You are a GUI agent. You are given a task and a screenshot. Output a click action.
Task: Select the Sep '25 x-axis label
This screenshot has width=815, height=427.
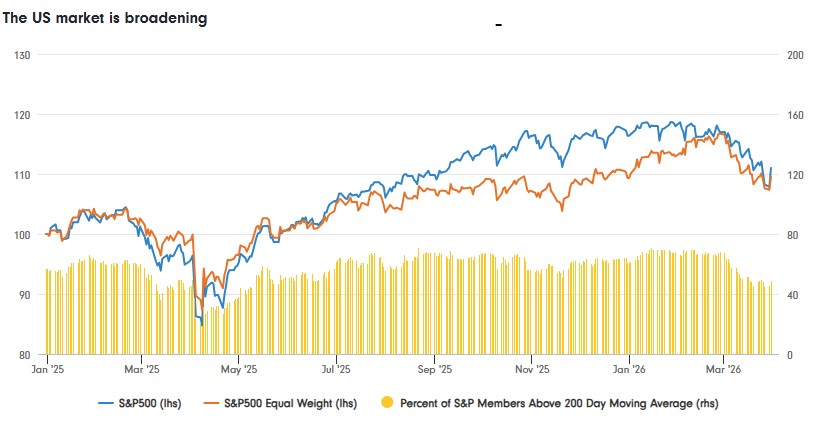pos(435,369)
